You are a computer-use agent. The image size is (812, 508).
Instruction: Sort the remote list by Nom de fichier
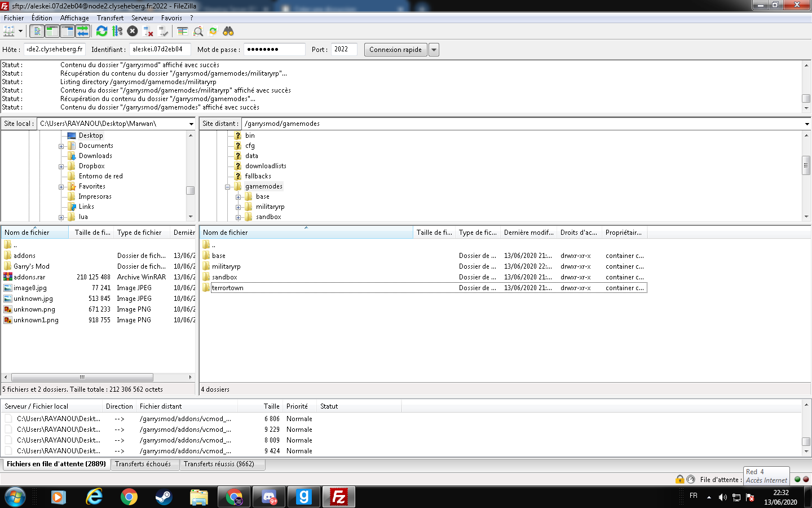click(306, 233)
